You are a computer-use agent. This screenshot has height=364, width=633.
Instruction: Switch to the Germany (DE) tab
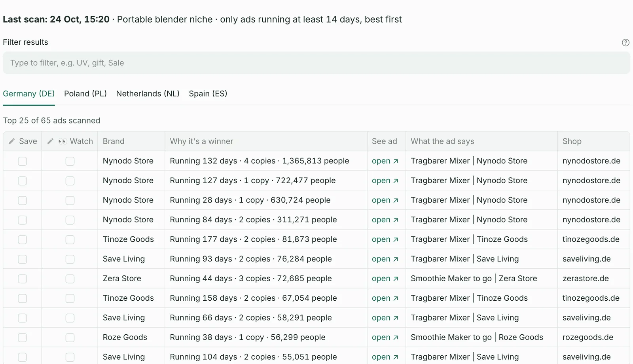point(29,94)
